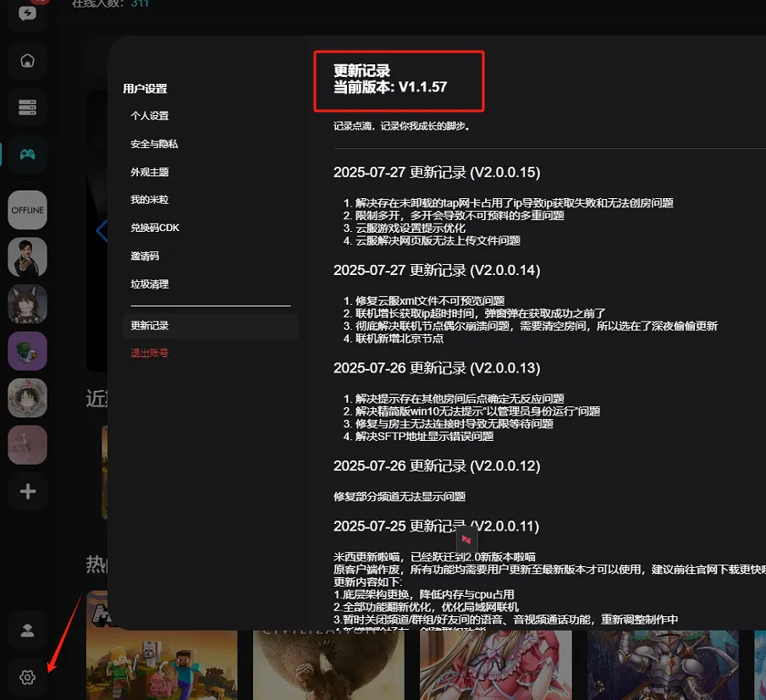Open 安全与隐私 settings

point(154,144)
